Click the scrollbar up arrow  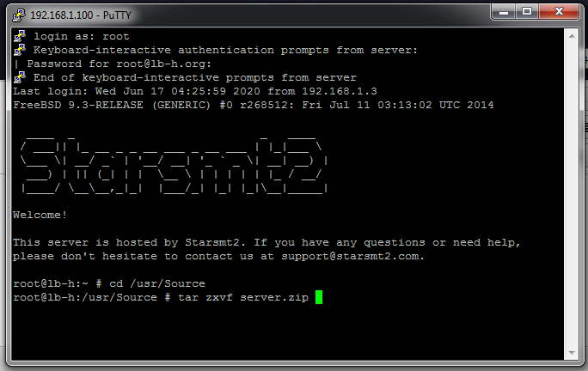[x=572, y=36]
